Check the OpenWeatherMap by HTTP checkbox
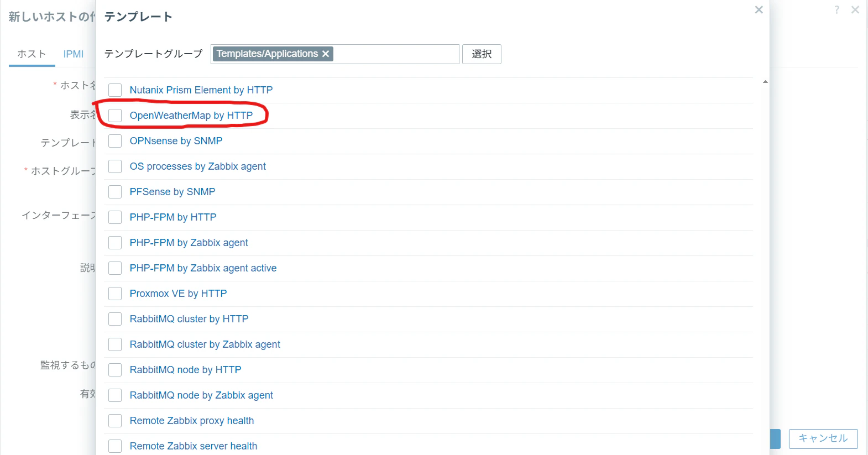868x455 pixels. [115, 116]
